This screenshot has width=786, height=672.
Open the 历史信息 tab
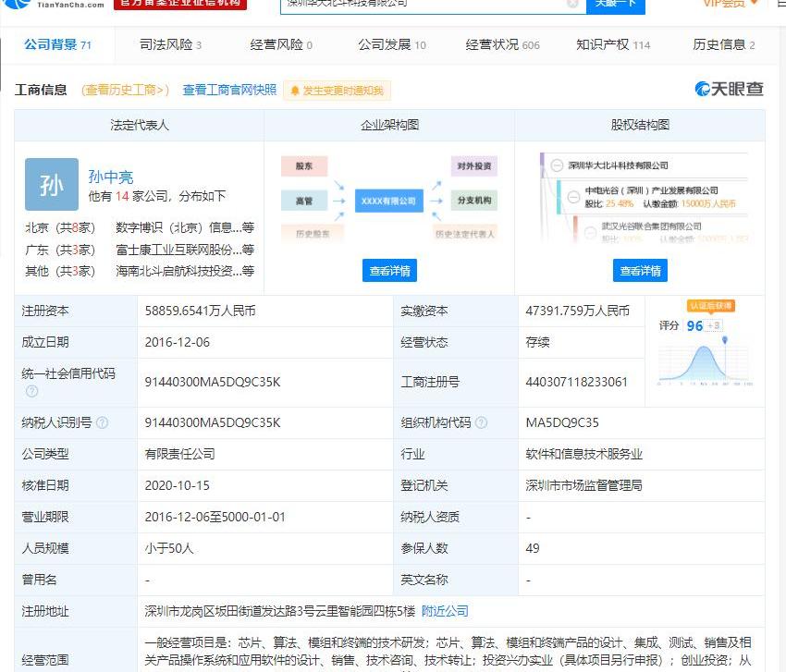(x=723, y=44)
